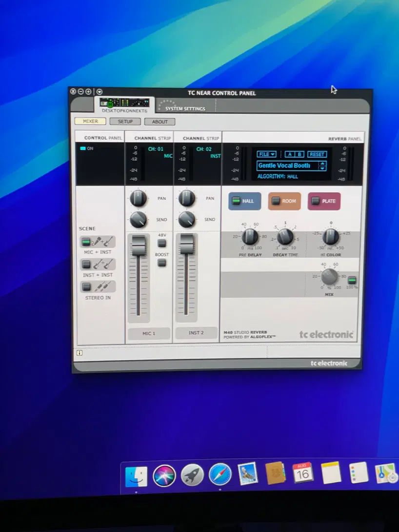Click the channel 01 PAN knob

(138, 198)
